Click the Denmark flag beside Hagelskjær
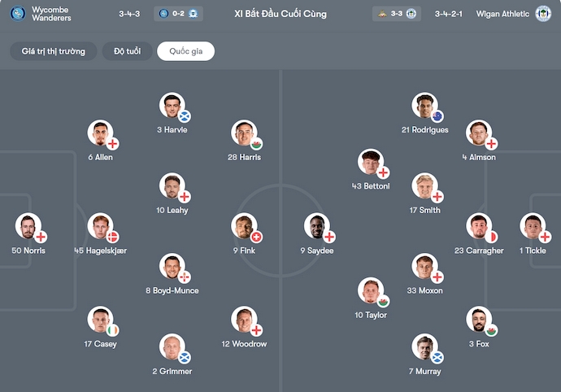Screen dimensions: 561x392 (112, 237)
